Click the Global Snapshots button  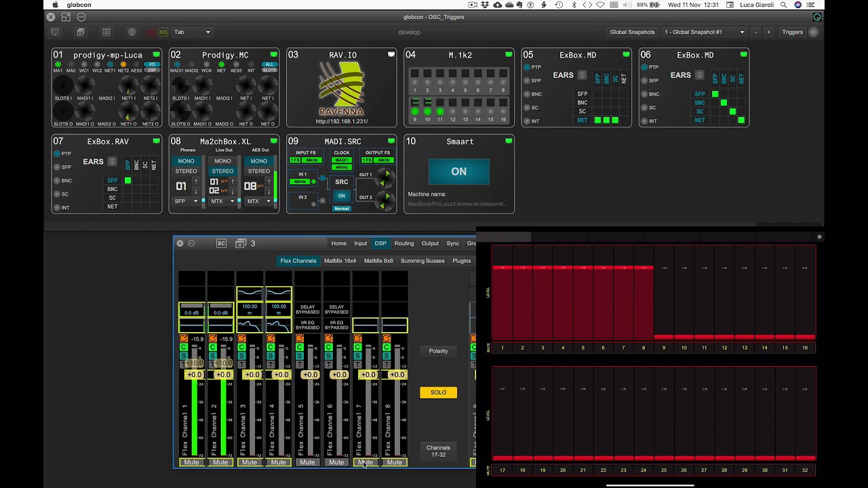[x=633, y=32]
